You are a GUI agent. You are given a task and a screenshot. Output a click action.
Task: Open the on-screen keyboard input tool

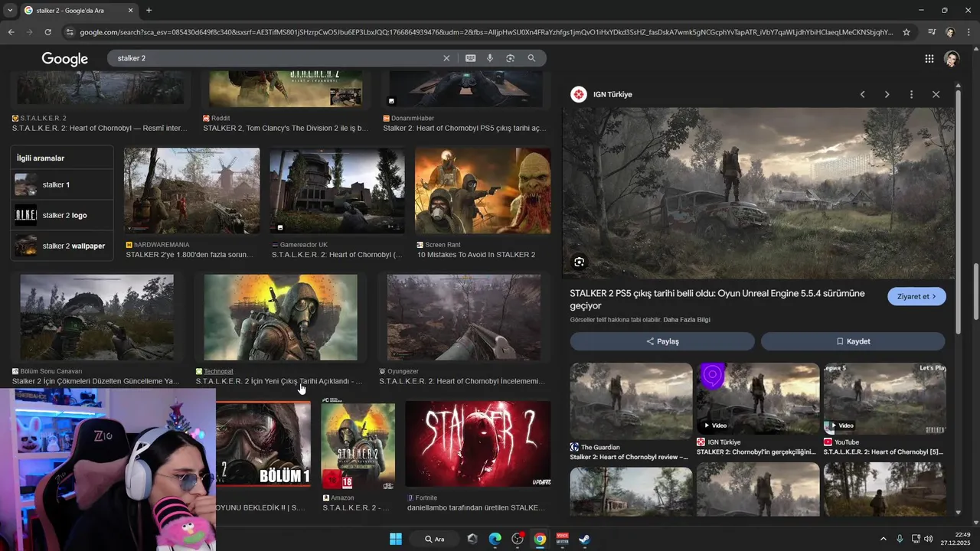[x=470, y=58]
